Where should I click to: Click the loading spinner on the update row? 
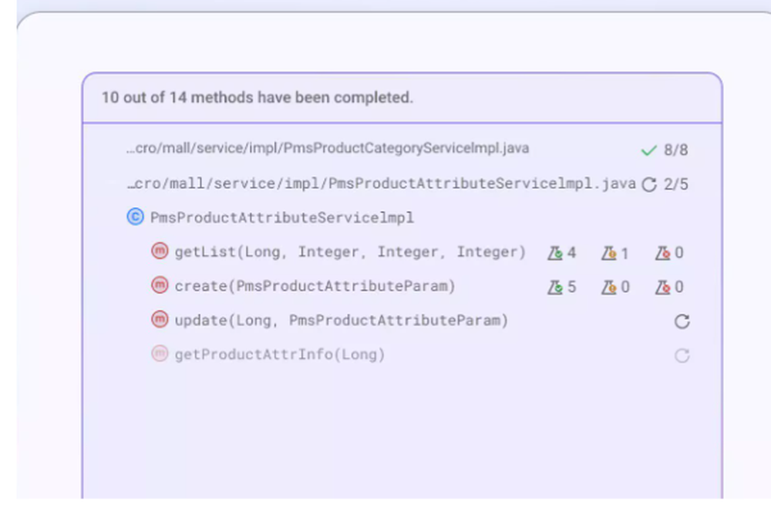click(x=682, y=322)
